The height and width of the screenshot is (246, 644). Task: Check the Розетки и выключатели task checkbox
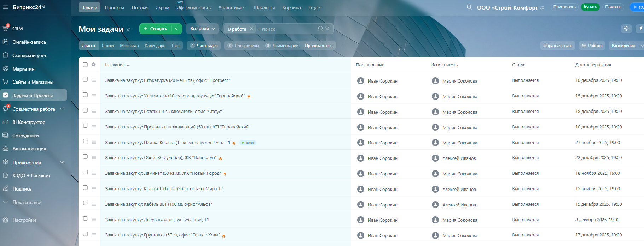click(x=85, y=110)
